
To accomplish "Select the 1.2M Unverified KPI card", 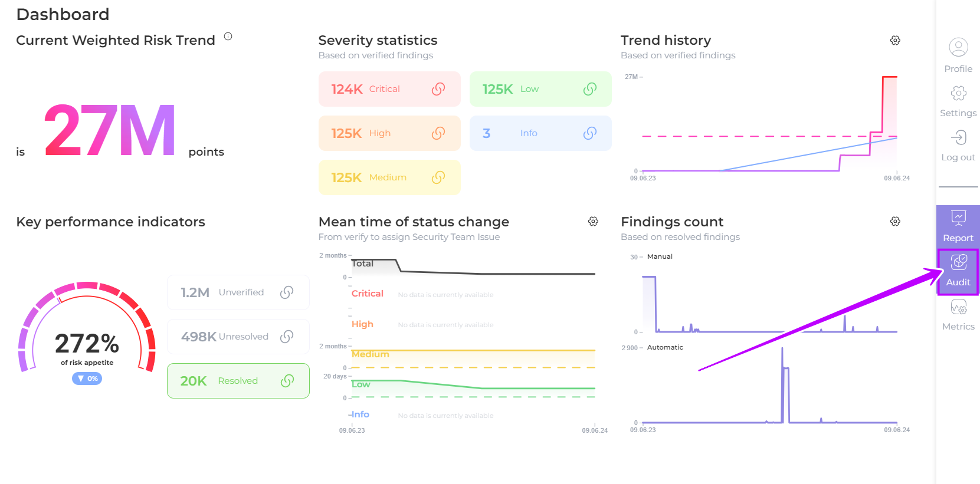I will click(238, 292).
